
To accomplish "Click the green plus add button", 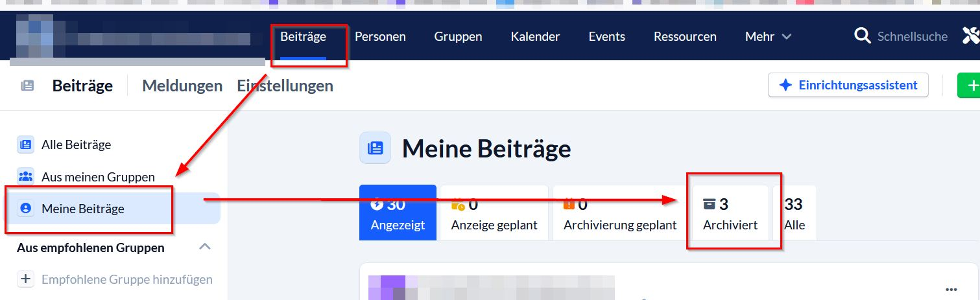I will pyautogui.click(x=969, y=85).
